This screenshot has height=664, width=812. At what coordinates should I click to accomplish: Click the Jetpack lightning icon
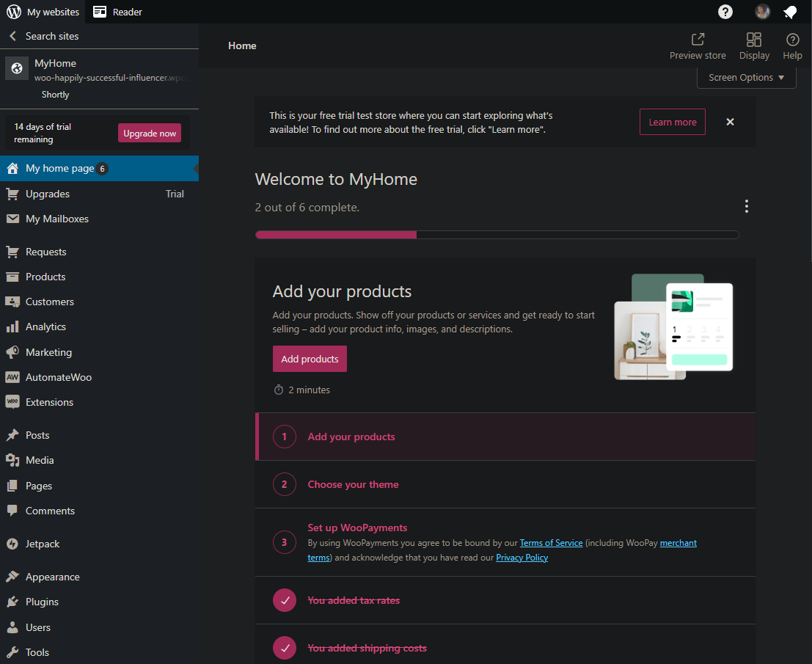click(12, 544)
